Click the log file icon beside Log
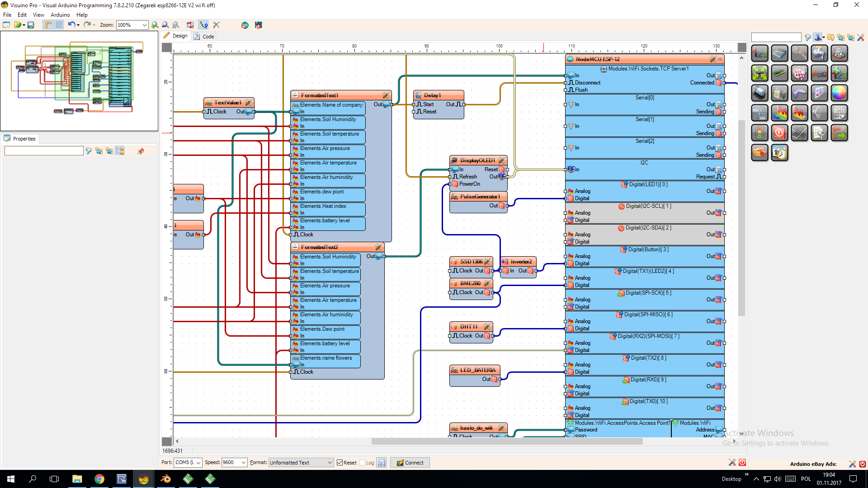This screenshot has height=488, width=868. pyautogui.click(x=382, y=462)
